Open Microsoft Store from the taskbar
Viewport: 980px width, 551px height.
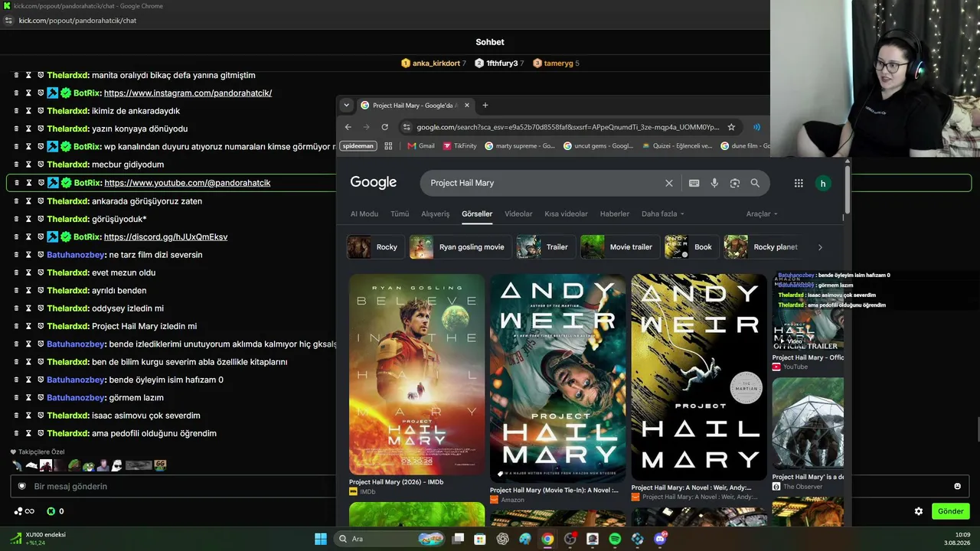(x=480, y=539)
